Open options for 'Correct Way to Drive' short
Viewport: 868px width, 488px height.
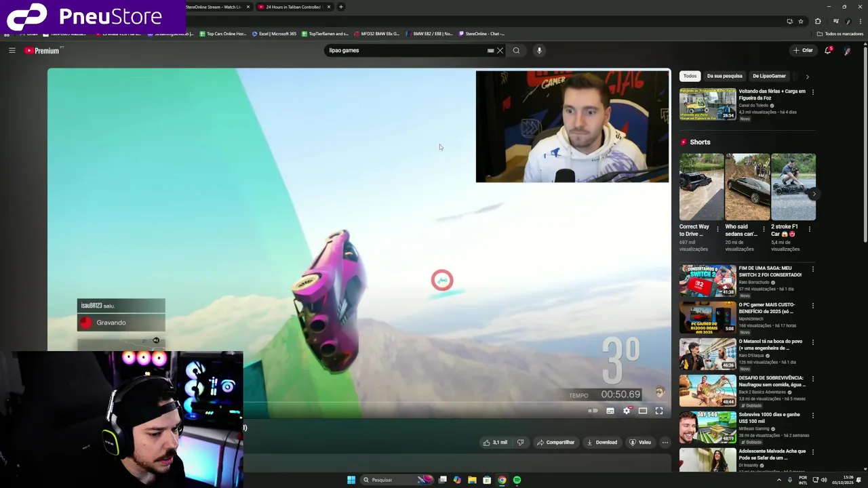tap(717, 229)
